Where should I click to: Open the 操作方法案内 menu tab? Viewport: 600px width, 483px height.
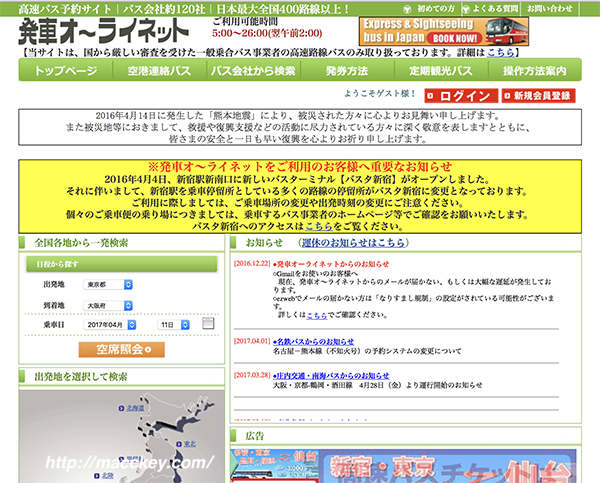pyautogui.click(x=535, y=71)
